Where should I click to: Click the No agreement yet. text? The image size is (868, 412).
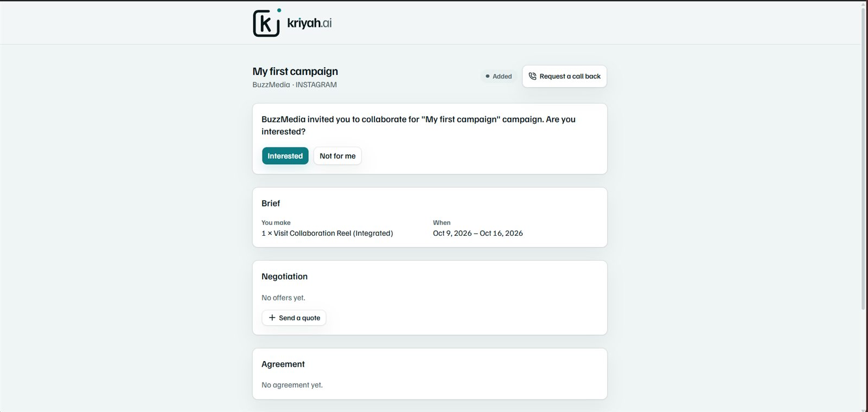tap(292, 385)
